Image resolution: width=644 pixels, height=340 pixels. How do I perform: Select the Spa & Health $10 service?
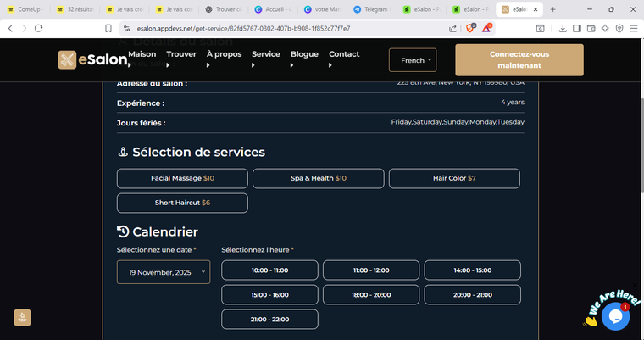click(x=318, y=178)
